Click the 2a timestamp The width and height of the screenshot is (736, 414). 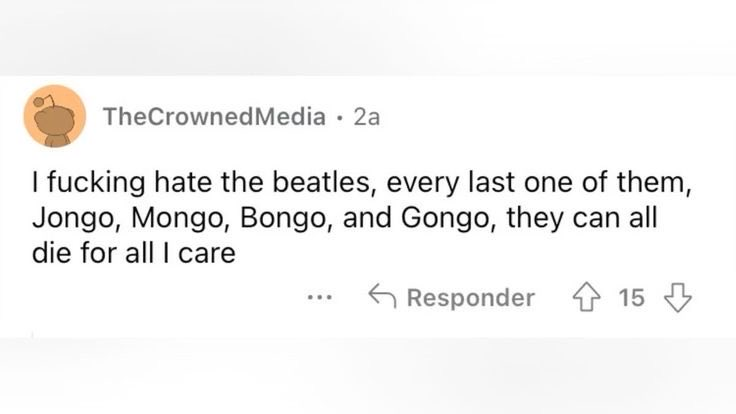click(x=367, y=117)
